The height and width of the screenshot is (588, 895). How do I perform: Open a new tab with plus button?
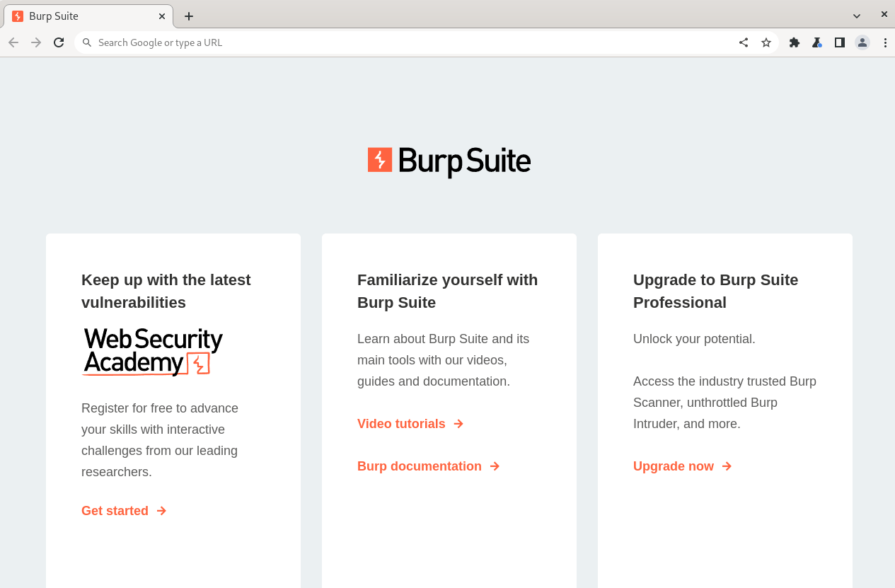[x=188, y=16]
